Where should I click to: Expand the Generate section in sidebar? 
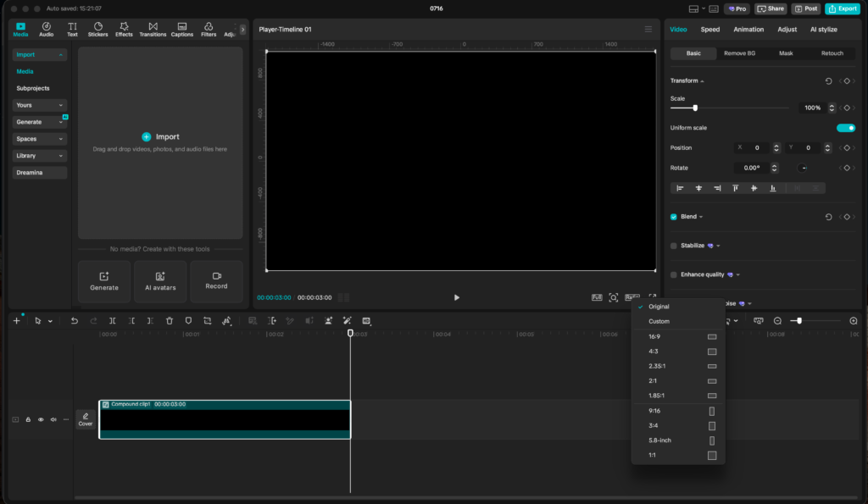click(39, 122)
